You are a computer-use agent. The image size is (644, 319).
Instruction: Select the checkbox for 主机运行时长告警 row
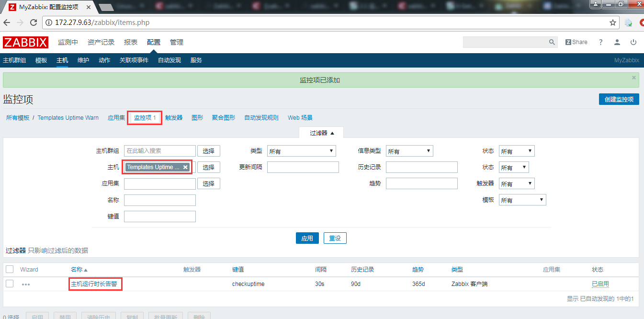point(9,284)
